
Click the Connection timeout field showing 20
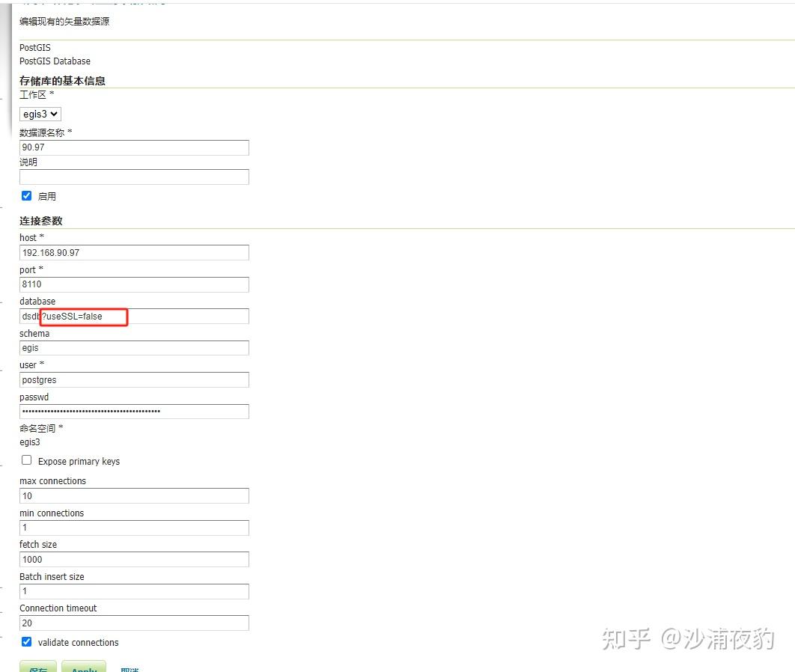[x=134, y=623]
